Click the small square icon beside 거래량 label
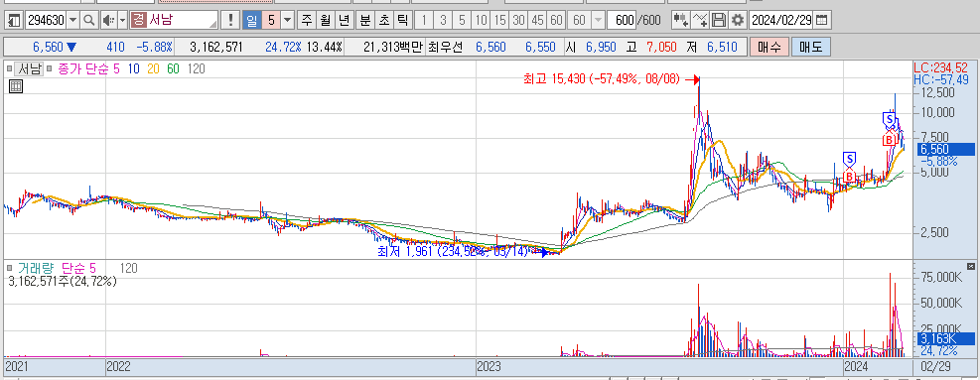This screenshot has width=980, height=380. 9,268
